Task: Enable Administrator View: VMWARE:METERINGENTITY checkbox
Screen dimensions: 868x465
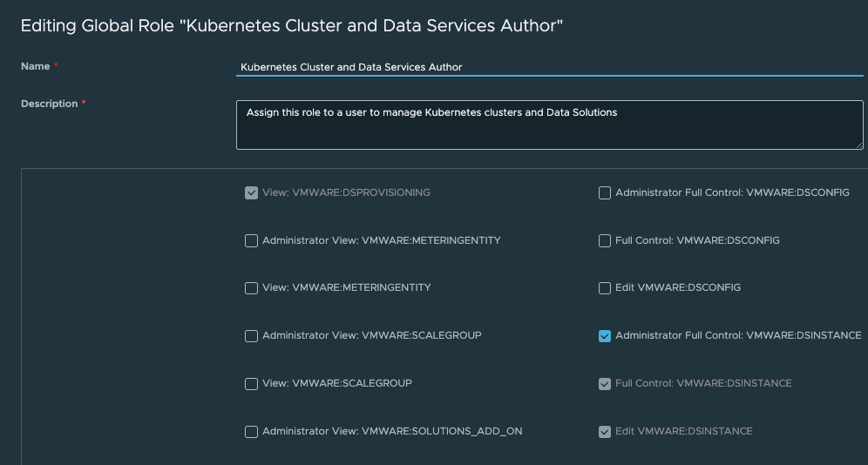Action: click(x=251, y=240)
